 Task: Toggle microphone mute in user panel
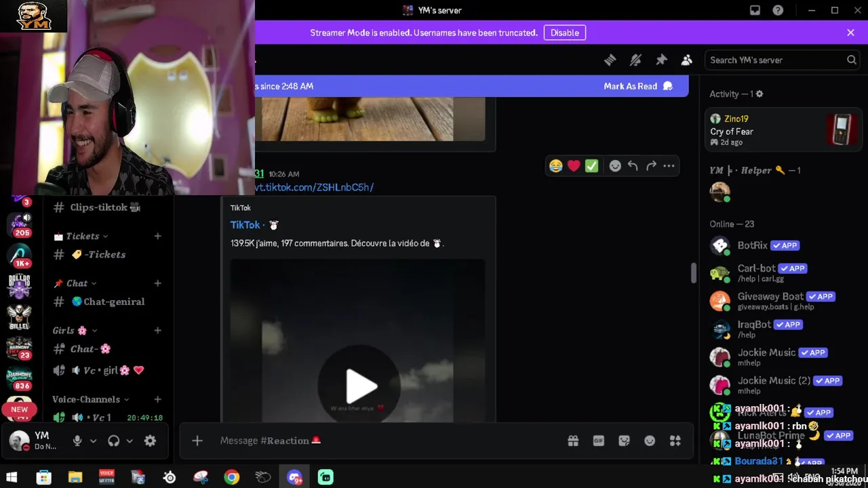click(77, 441)
